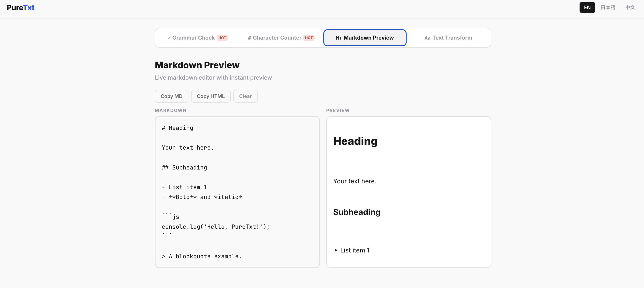The height and width of the screenshot is (288, 644).
Task: Select the Markdown Preview M↓ icon
Action: [x=339, y=38]
